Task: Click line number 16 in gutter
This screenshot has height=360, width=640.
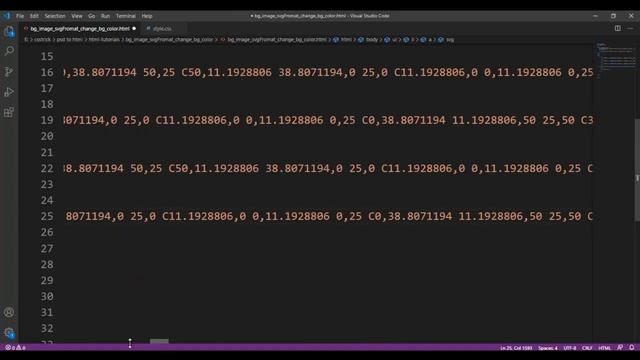Action: (47, 72)
